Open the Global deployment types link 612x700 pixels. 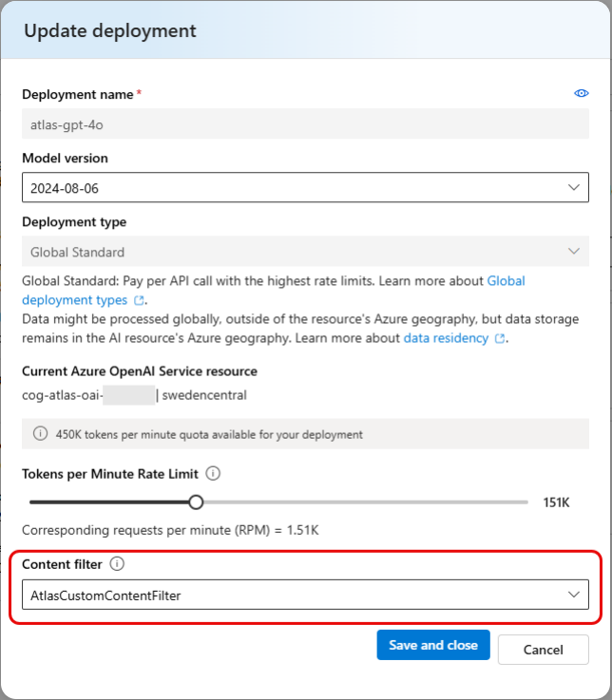coord(274,291)
